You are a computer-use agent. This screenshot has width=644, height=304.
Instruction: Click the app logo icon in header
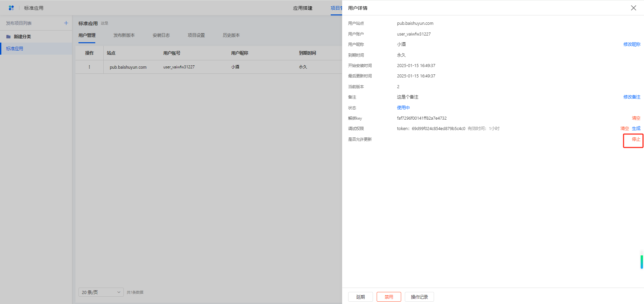coord(11,8)
